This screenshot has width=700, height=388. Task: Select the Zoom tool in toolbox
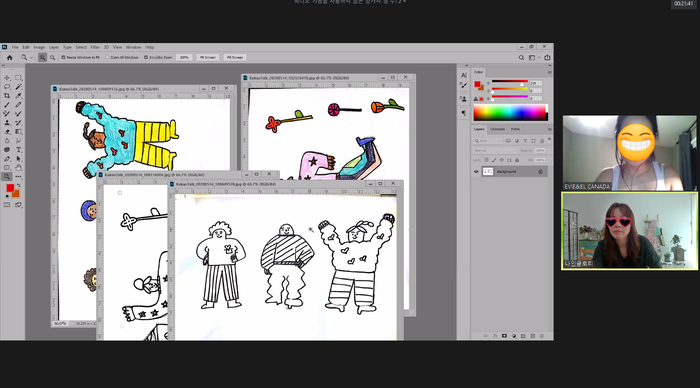tap(7, 177)
